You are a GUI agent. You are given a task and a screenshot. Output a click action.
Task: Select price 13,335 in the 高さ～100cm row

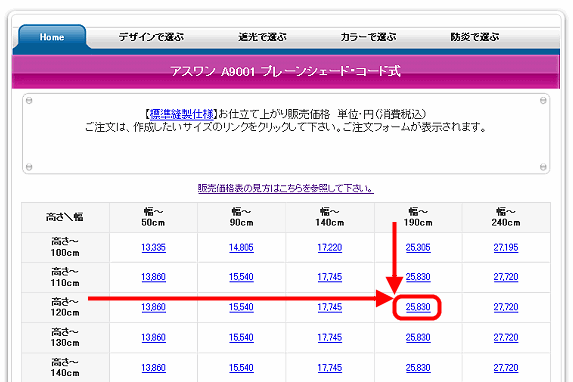click(153, 247)
